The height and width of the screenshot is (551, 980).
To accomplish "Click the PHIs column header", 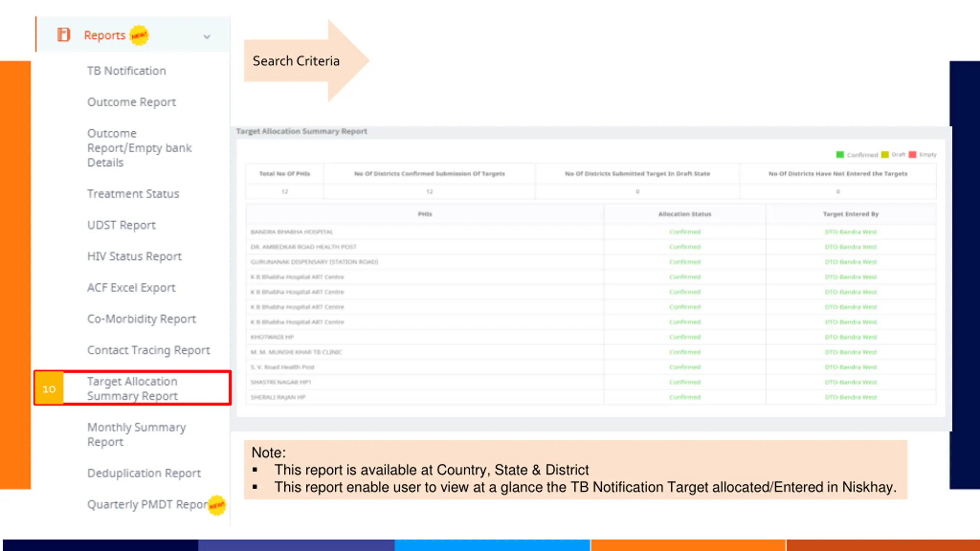I will click(425, 214).
